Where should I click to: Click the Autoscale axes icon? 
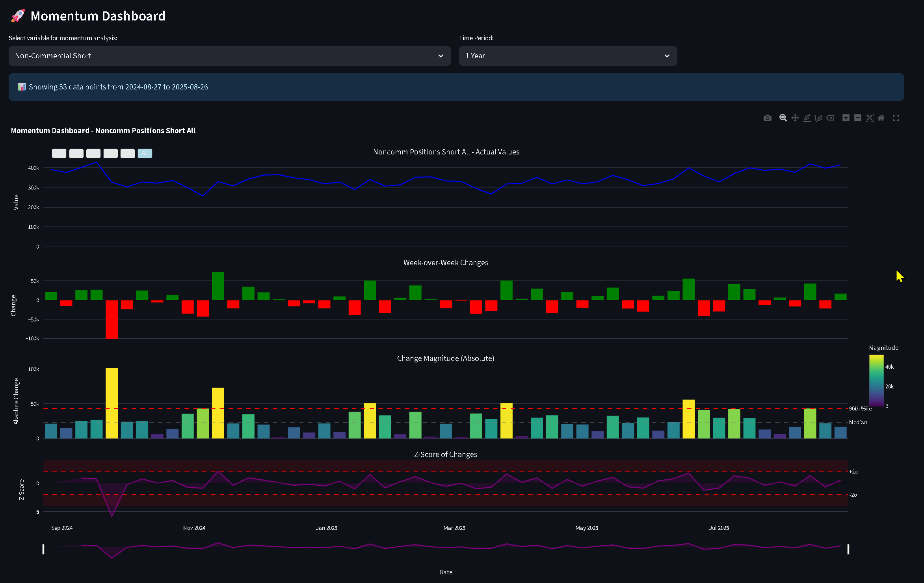pos(869,118)
